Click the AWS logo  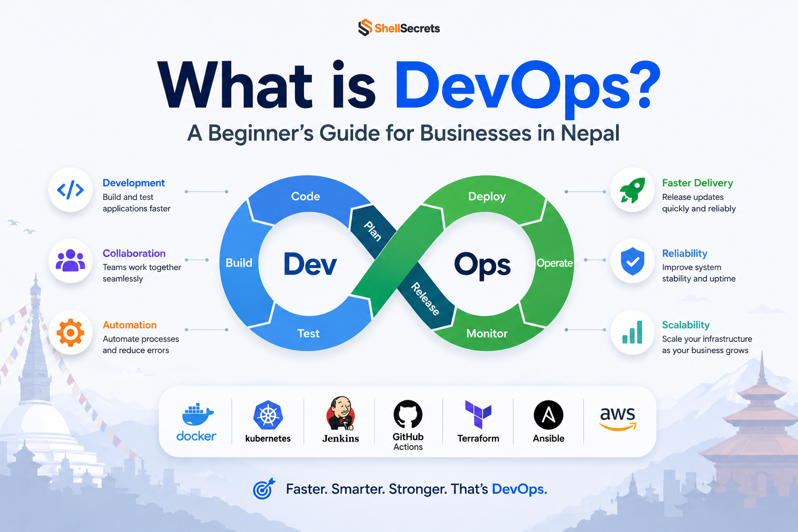click(618, 419)
